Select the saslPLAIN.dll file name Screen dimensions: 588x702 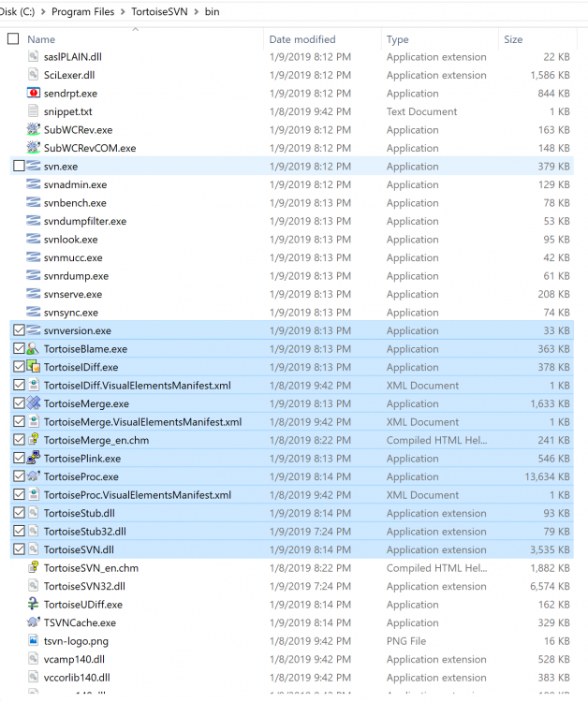[x=72, y=57]
